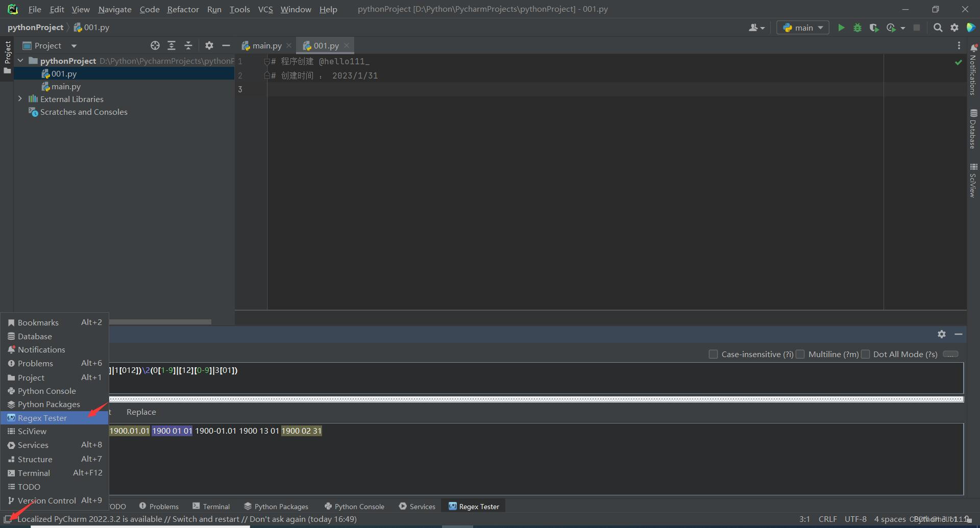Minimize the Regex Tester panel

point(959,334)
